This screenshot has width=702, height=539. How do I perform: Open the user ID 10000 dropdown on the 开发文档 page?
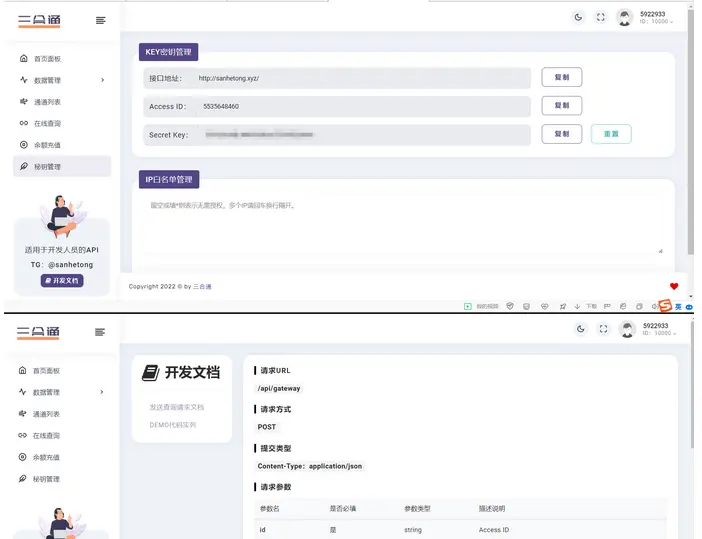tap(658, 333)
